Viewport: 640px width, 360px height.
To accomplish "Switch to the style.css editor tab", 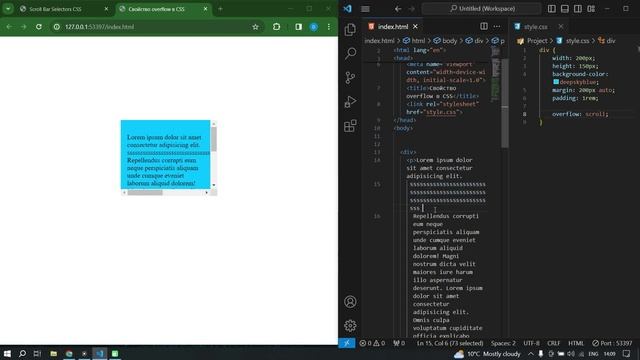I will [x=536, y=27].
